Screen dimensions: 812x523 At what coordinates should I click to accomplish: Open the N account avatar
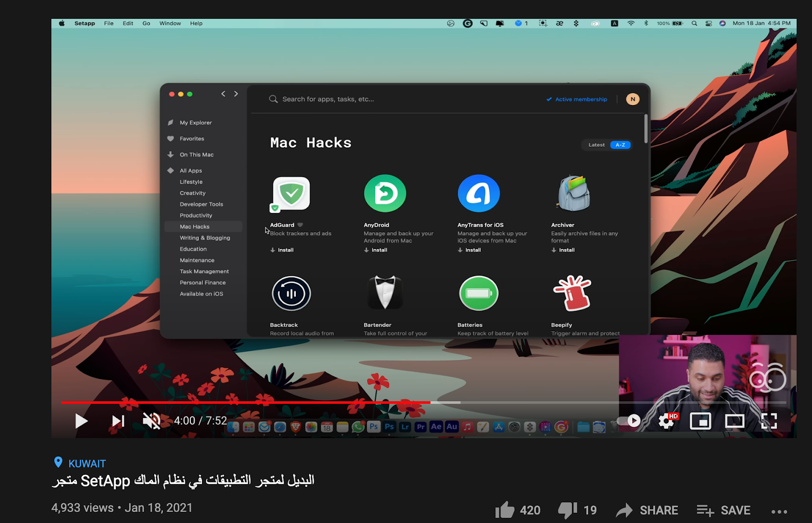point(632,99)
